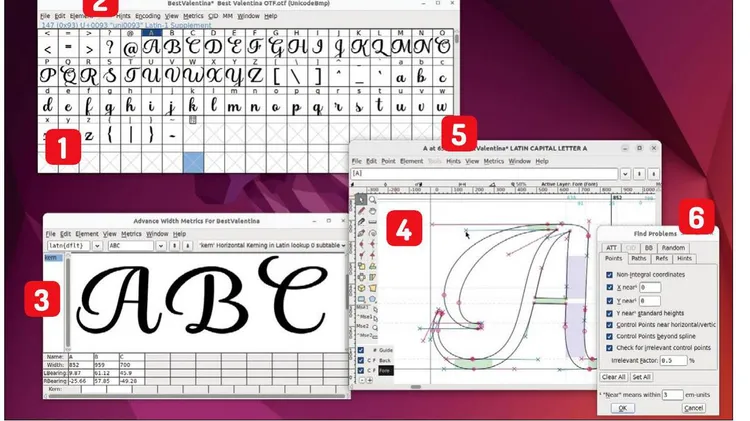The image size is (750, 421).
Task: Toggle Back layer visibility checkbox
Action: click(x=361, y=360)
